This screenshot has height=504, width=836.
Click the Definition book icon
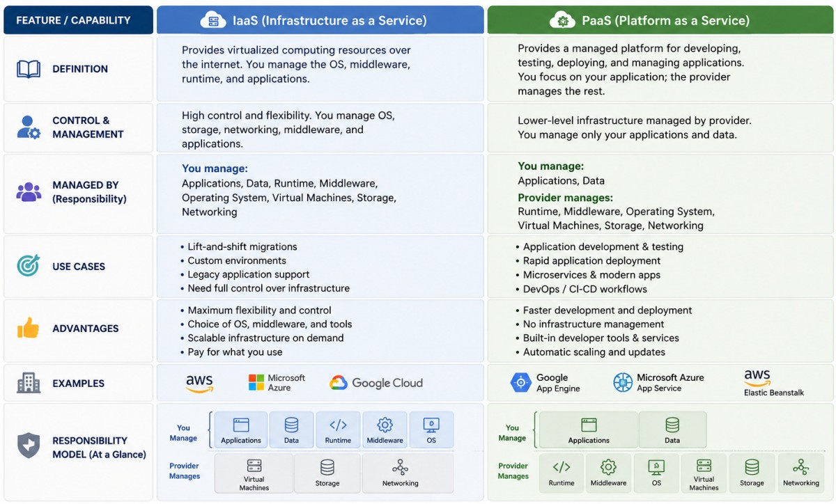coord(29,69)
